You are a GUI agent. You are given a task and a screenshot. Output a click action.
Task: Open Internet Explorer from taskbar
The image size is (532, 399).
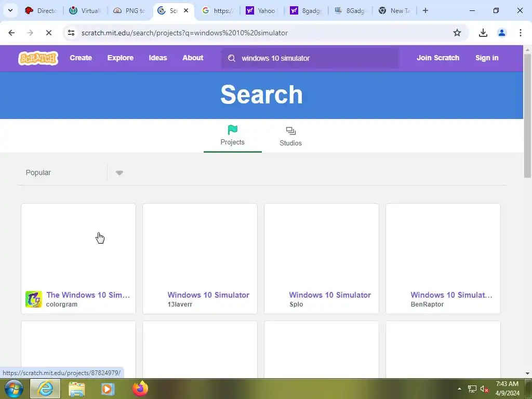[45, 389]
